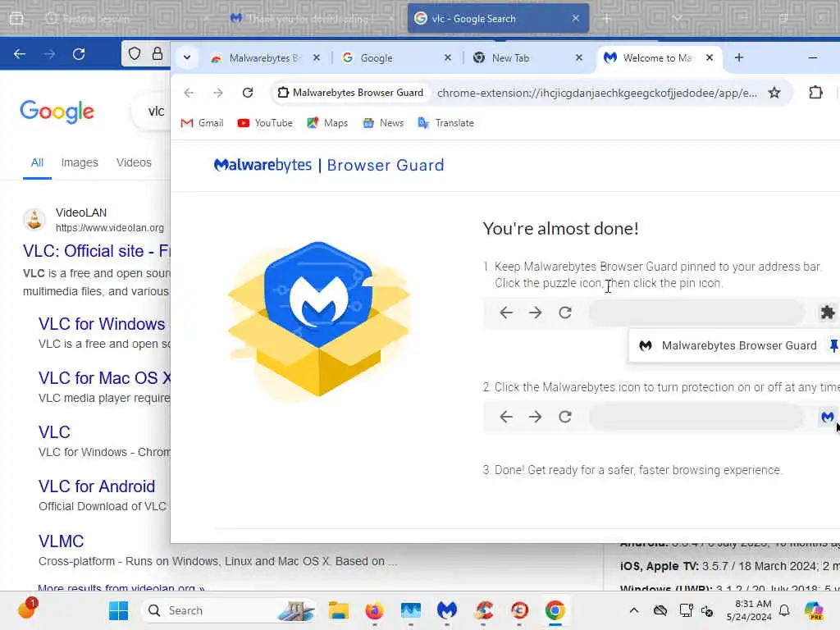This screenshot has width=840, height=630.
Task: Open the YouTube bookmark
Action: coord(265,123)
